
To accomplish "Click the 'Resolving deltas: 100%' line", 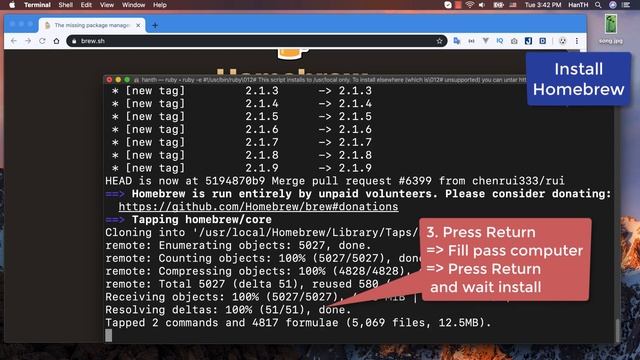I will pyautogui.click(x=228, y=310).
